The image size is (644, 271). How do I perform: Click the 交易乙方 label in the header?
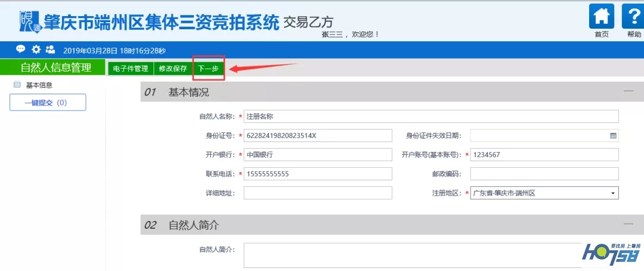coord(308,23)
